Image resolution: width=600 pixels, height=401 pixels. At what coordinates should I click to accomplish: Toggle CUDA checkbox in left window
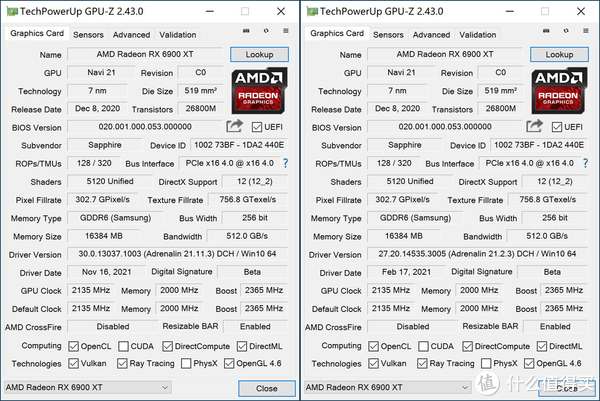click(x=123, y=346)
